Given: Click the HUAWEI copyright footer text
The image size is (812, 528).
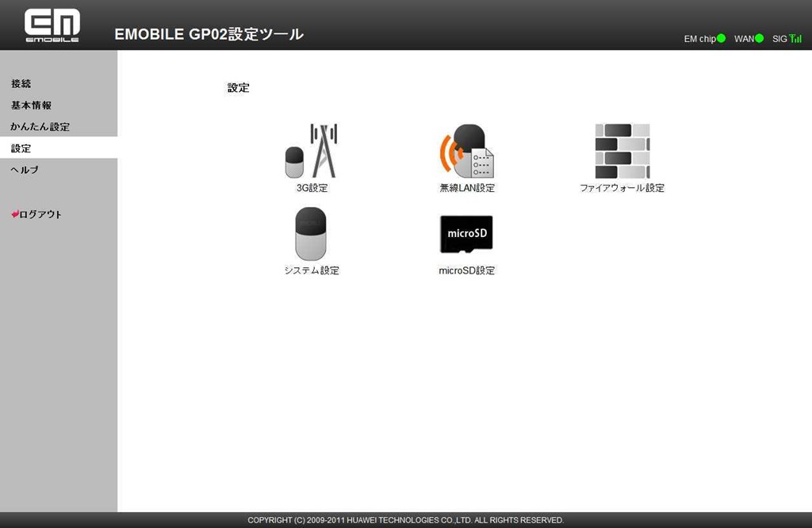Looking at the screenshot, I should click(405, 520).
